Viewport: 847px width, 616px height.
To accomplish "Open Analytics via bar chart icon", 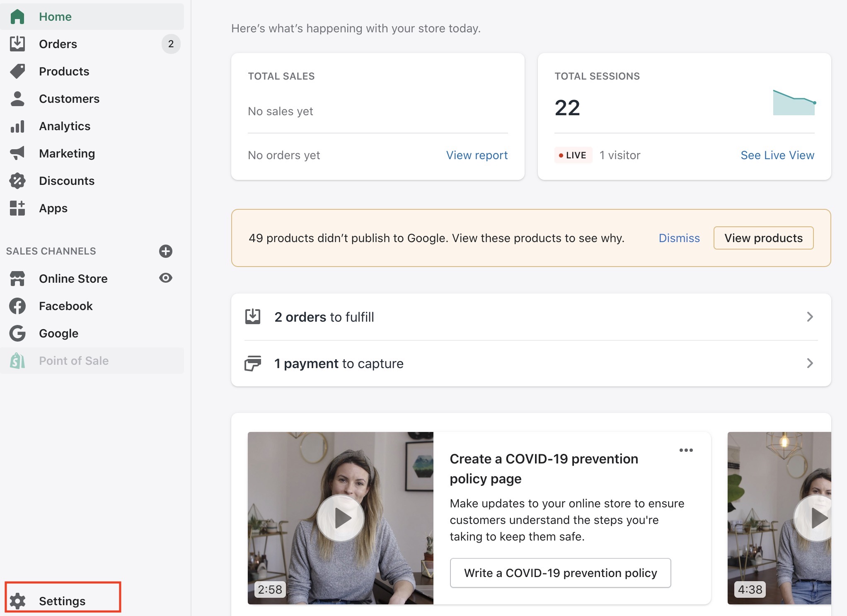I will click(x=17, y=126).
